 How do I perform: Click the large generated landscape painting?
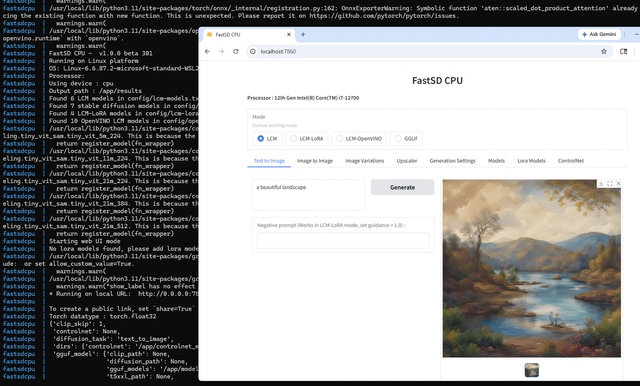click(x=531, y=268)
